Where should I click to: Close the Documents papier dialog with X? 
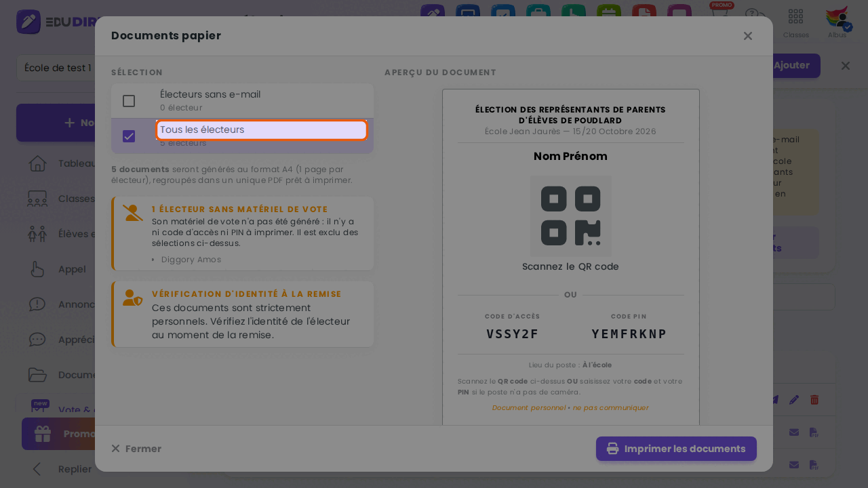[x=748, y=36]
